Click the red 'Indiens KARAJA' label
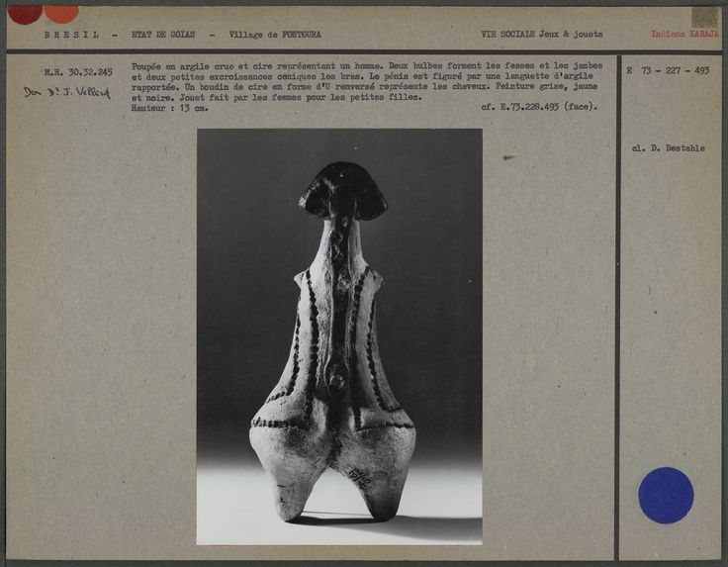728x567 pixels. 684,35
